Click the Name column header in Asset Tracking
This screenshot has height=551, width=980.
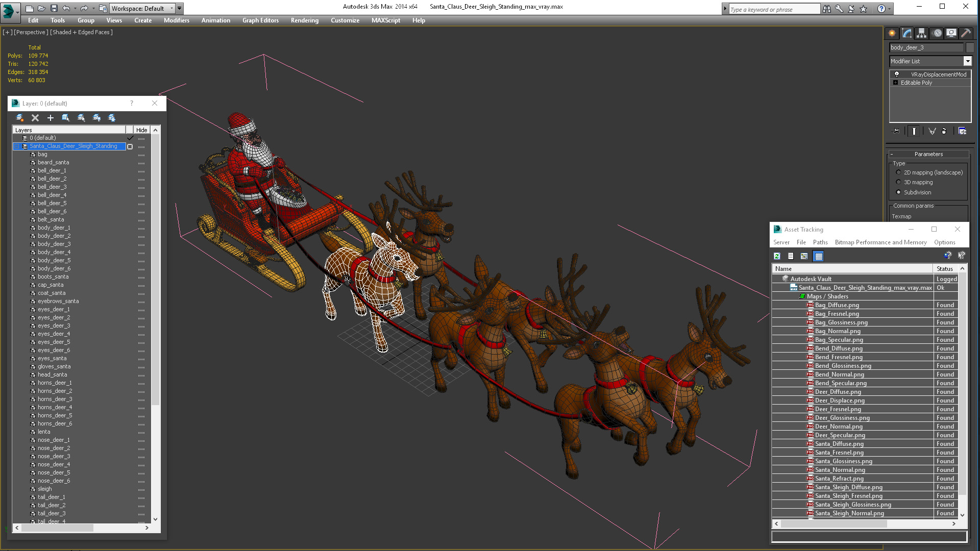click(852, 269)
